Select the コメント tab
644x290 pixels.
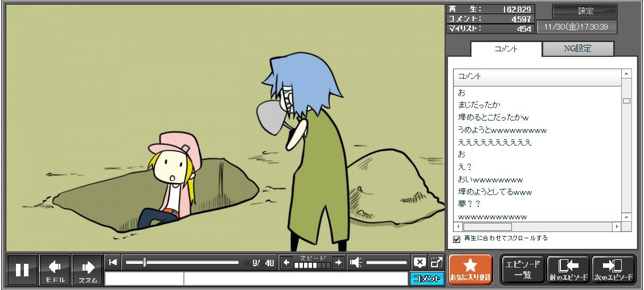pyautogui.click(x=506, y=49)
